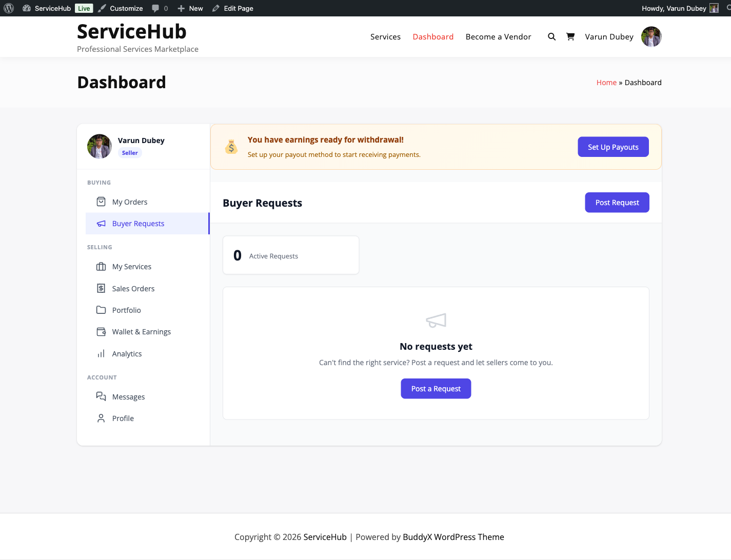Click the Messages chat icon

101,396
